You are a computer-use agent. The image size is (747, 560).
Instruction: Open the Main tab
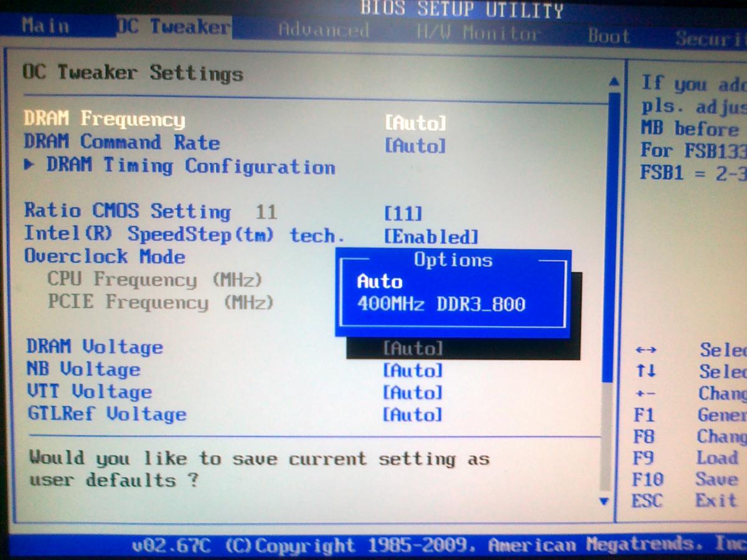pyautogui.click(x=44, y=27)
